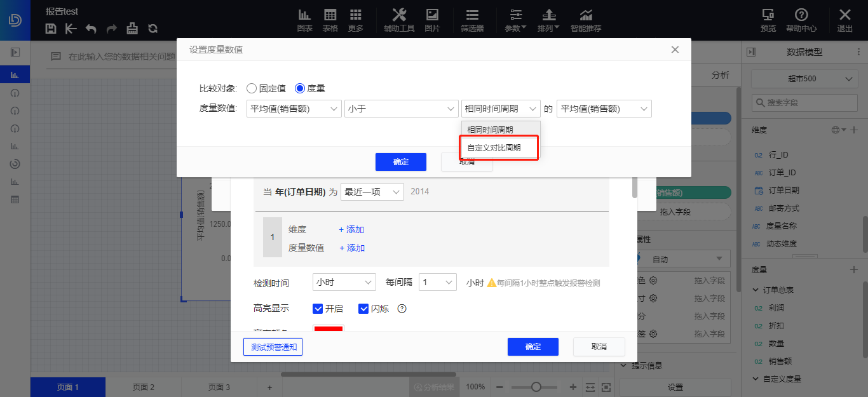
Task: Select the table grid icon in left sidebar
Action: 15,199
